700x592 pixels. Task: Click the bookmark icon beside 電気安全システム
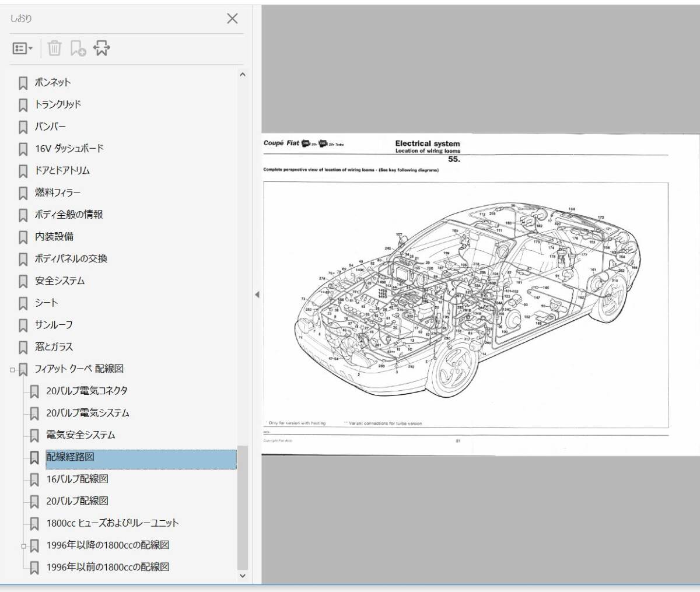(x=35, y=436)
